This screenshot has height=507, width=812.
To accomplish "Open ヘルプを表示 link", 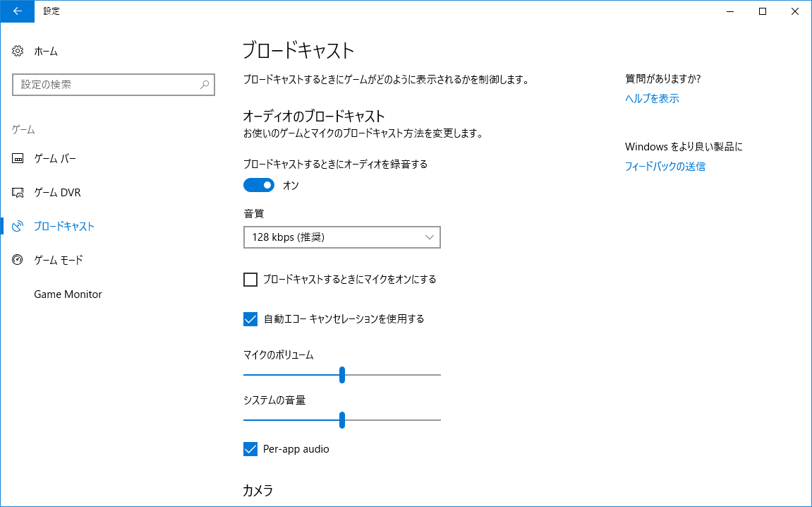I will pos(650,98).
